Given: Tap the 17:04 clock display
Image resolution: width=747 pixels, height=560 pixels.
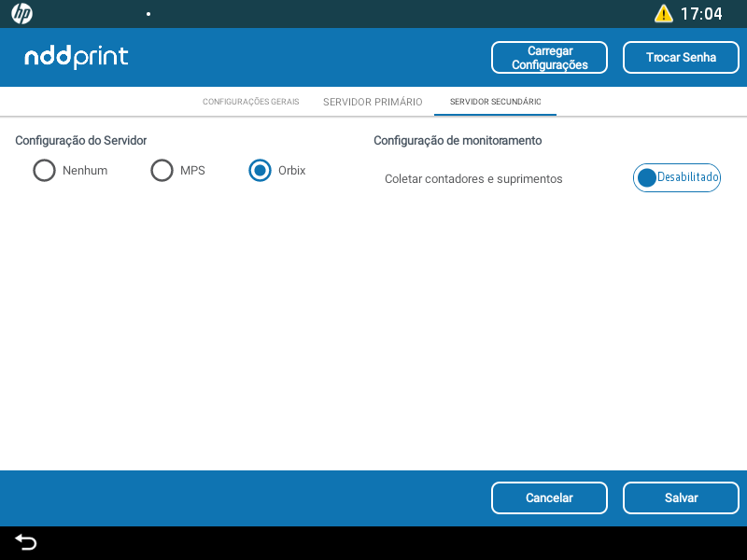Looking at the screenshot, I should tap(700, 14).
